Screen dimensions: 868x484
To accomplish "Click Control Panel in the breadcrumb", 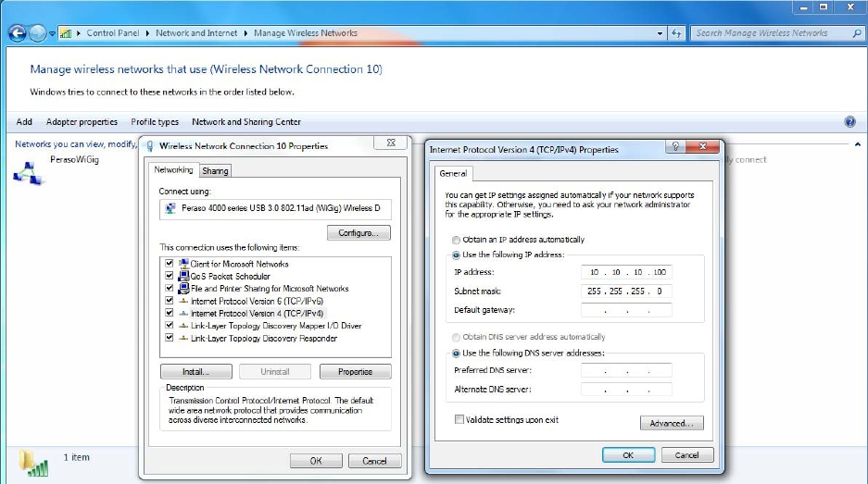I will tap(113, 33).
